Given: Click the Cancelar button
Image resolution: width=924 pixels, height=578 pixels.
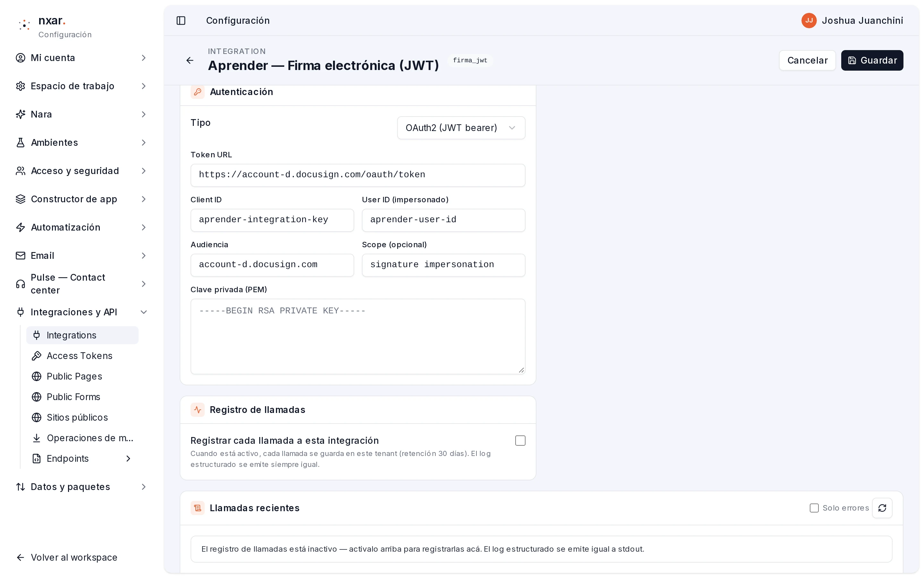Looking at the screenshot, I should (x=807, y=60).
